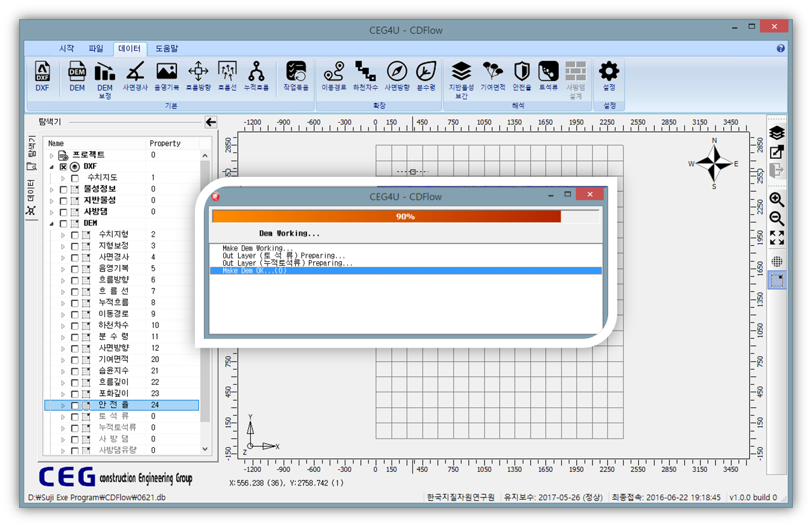Switch to vertical 데이터 side tab
The height and width of the screenshot is (527, 812).
(x=31, y=199)
